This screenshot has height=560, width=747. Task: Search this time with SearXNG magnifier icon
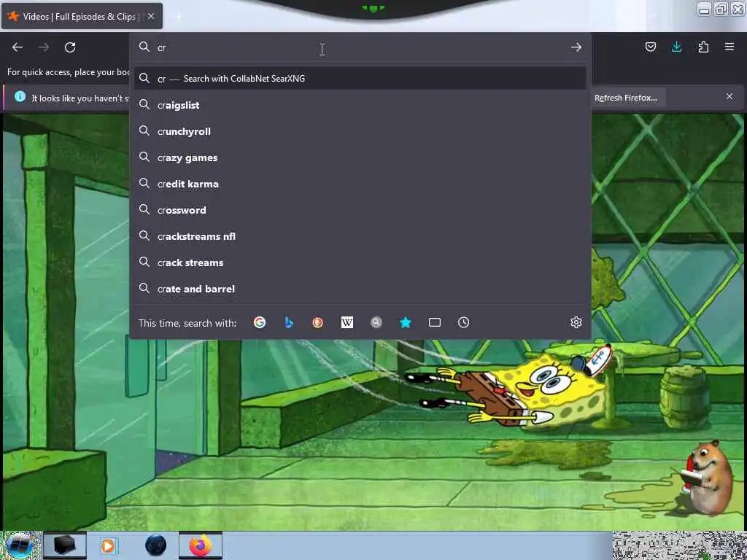coord(376,323)
